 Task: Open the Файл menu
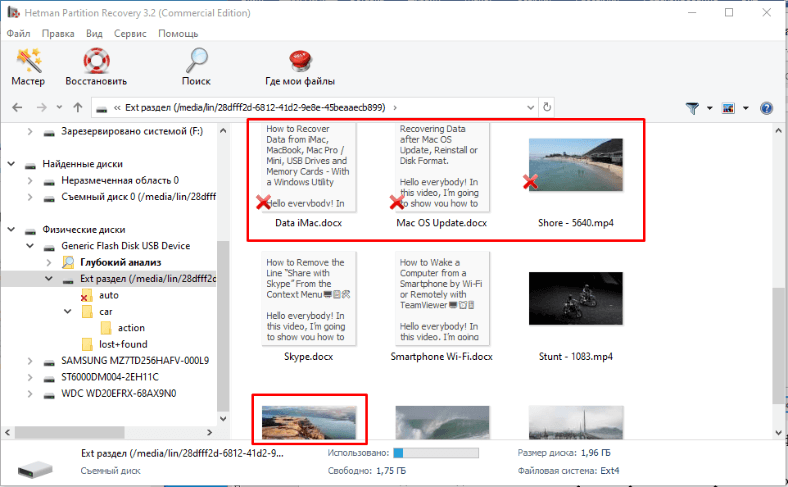[x=19, y=34]
